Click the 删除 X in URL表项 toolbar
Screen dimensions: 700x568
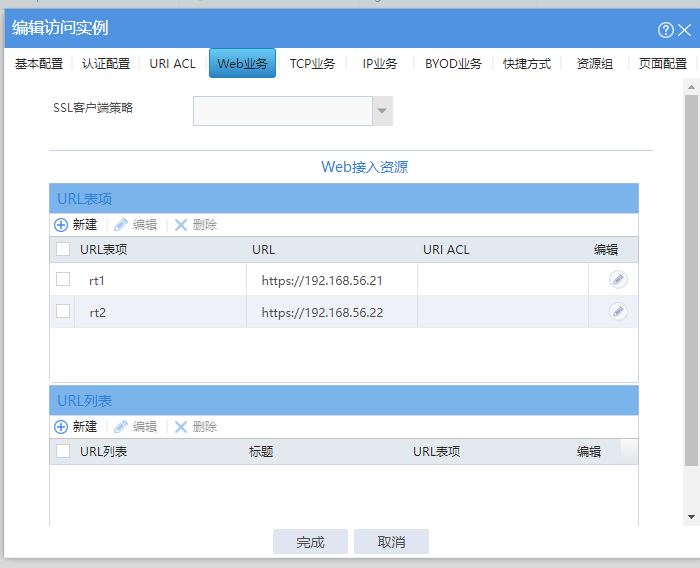181,225
